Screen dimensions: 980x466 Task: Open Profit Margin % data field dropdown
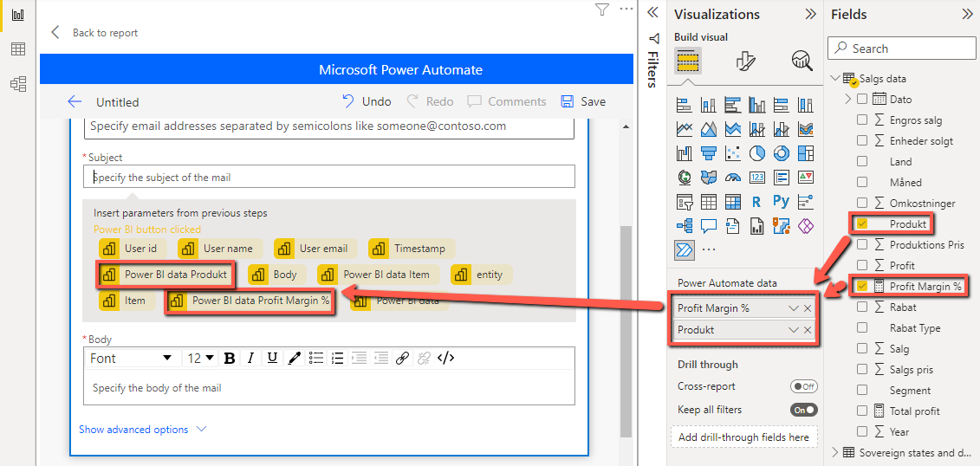coord(794,308)
